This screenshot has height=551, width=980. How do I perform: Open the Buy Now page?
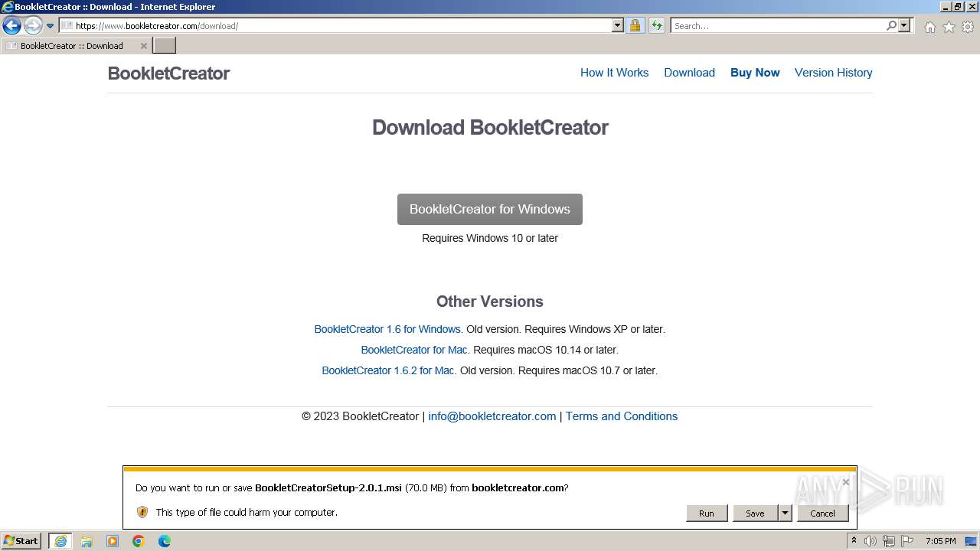755,73
